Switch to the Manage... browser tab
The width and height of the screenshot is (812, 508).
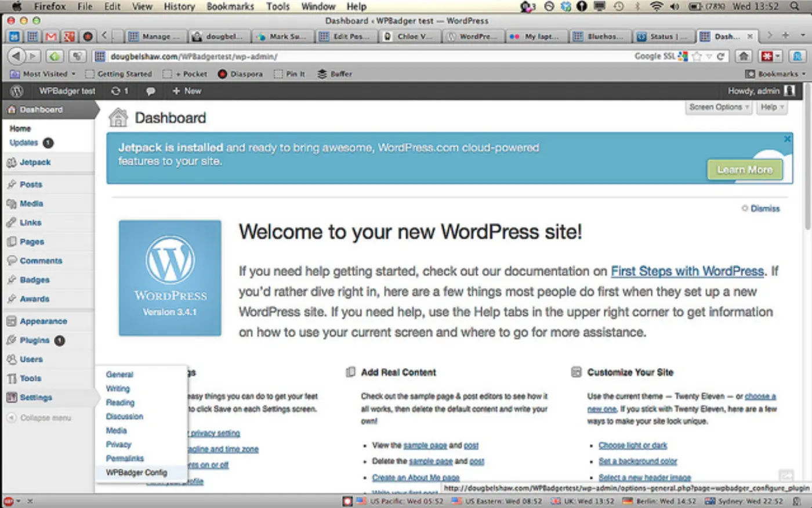pyautogui.click(x=155, y=36)
